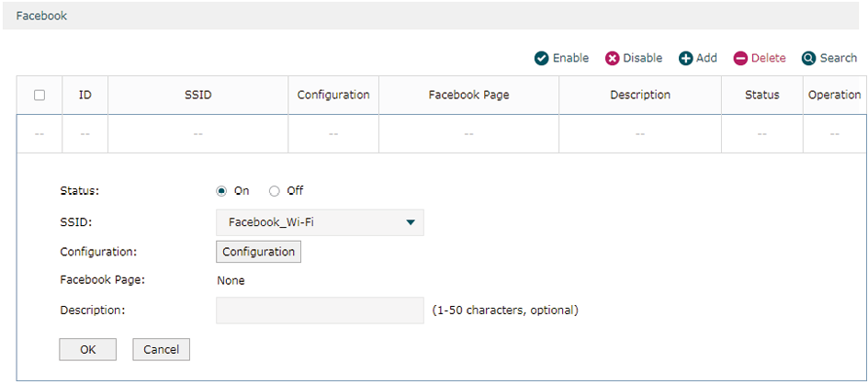Image resolution: width=868 pixels, height=384 pixels.
Task: Click the Facebook section title
Action: pyautogui.click(x=41, y=16)
